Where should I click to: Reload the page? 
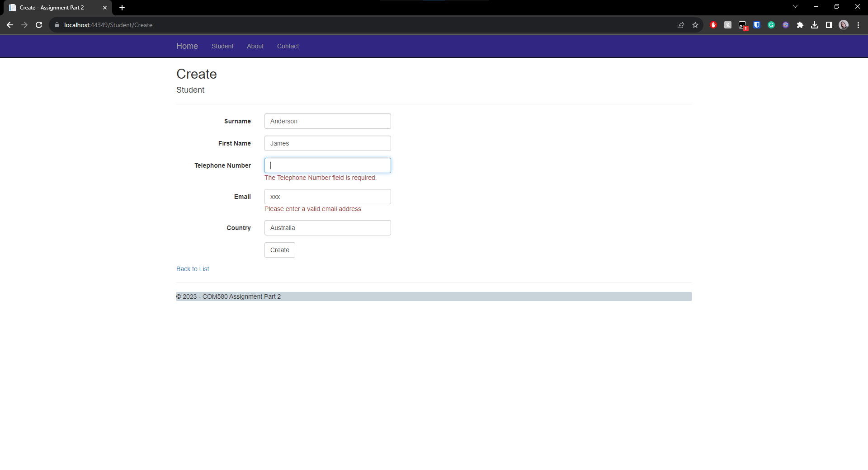39,25
